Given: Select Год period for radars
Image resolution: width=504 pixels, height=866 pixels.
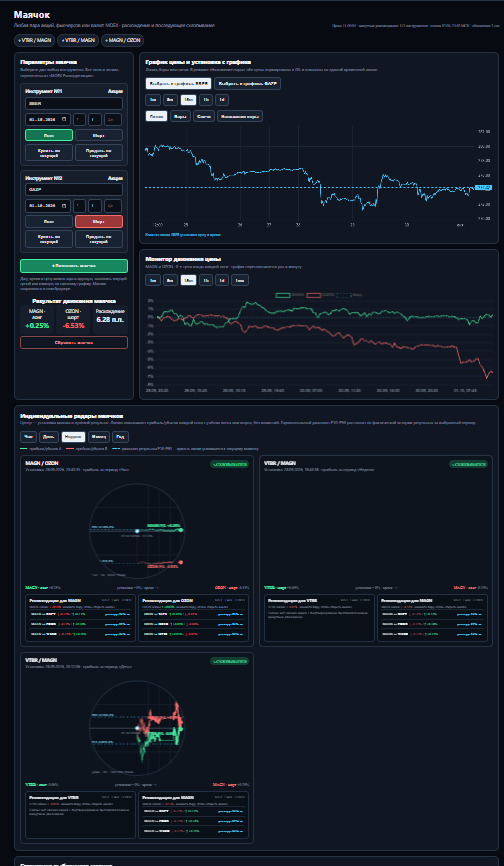Looking at the screenshot, I should click(120, 437).
